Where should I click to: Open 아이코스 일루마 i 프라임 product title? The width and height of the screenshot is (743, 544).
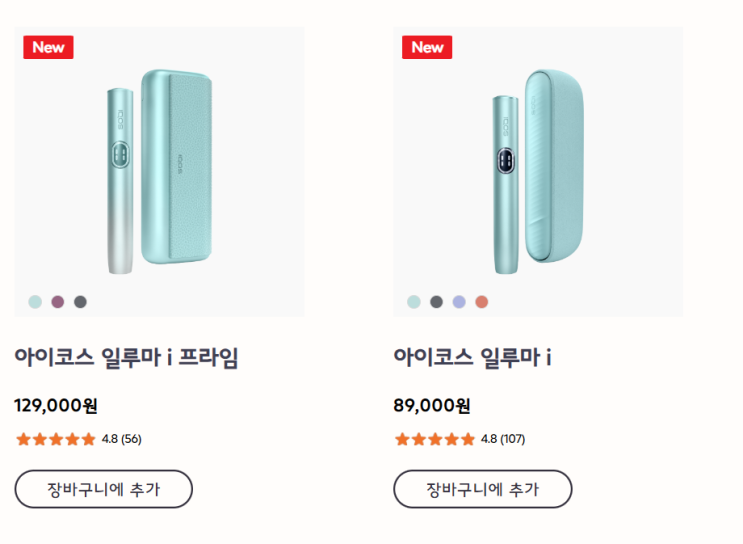point(126,358)
